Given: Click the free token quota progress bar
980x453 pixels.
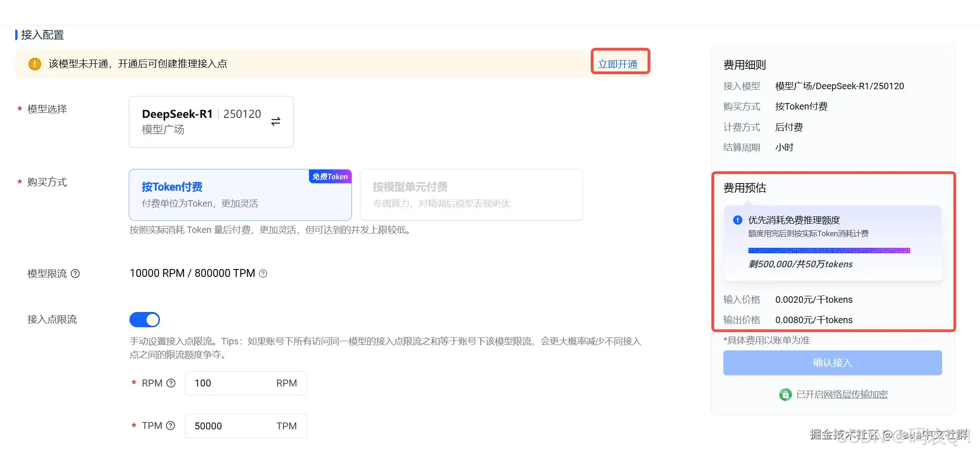Looking at the screenshot, I should [x=829, y=251].
